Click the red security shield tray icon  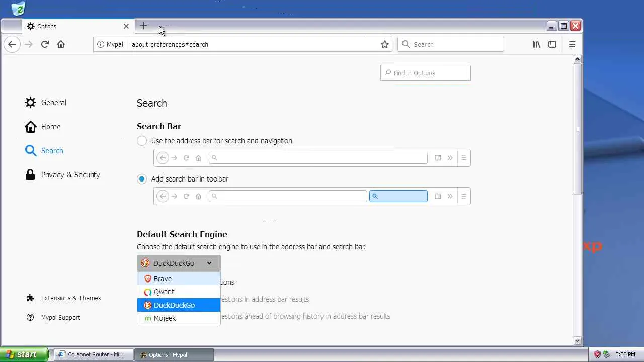tap(597, 354)
